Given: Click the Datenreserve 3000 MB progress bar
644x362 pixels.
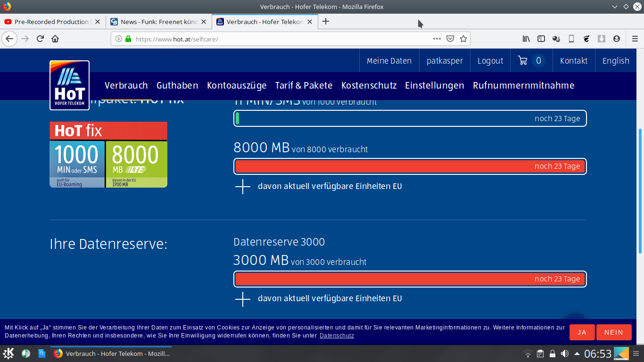Looking at the screenshot, I should click(x=410, y=279).
